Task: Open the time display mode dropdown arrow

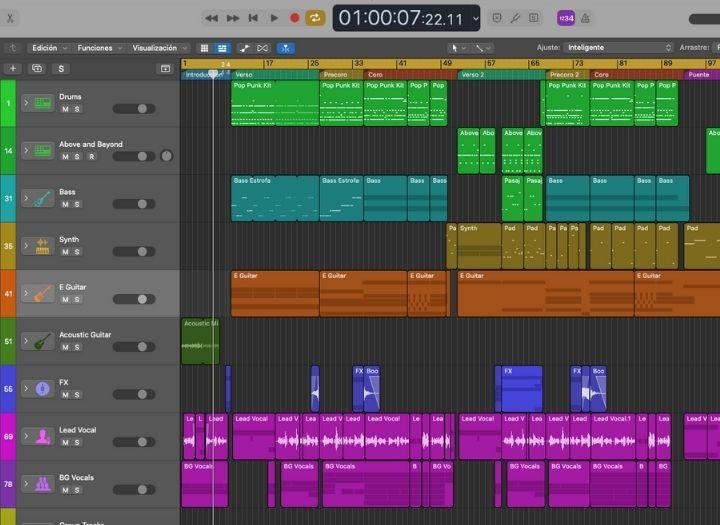Action: pos(476,18)
